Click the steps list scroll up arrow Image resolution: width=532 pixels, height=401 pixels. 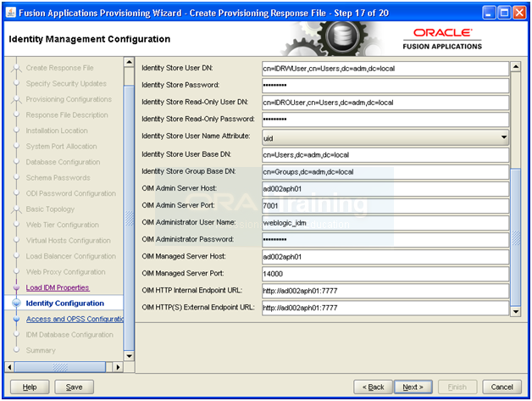tap(129, 63)
